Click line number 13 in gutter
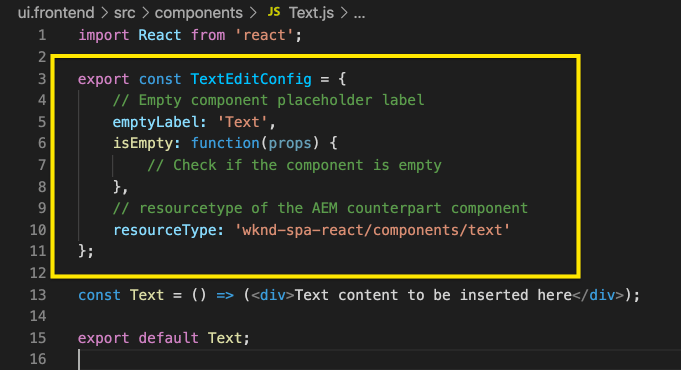 [38, 295]
